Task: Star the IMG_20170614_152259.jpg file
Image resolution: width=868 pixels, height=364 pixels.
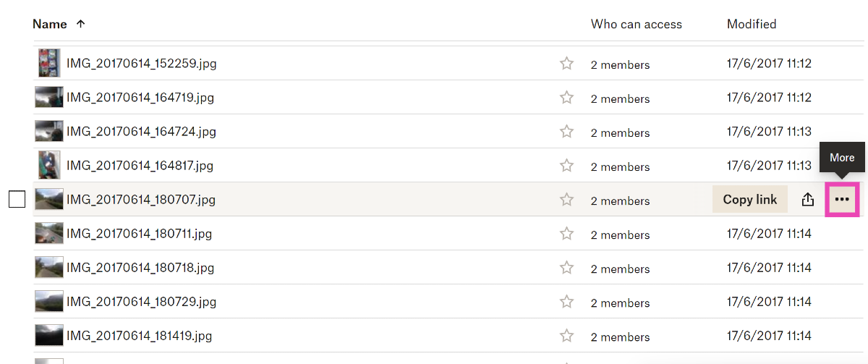Action: [566, 64]
